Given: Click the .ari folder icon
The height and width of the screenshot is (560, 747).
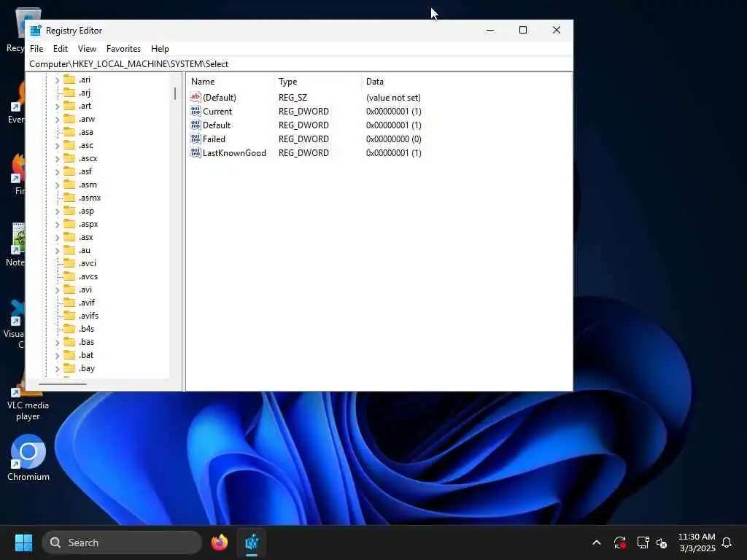Looking at the screenshot, I should click(69, 79).
